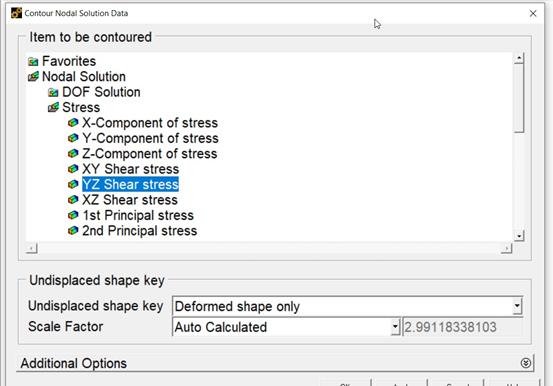
Task: Expand the DOF Solution folder icon
Action: click(x=53, y=92)
